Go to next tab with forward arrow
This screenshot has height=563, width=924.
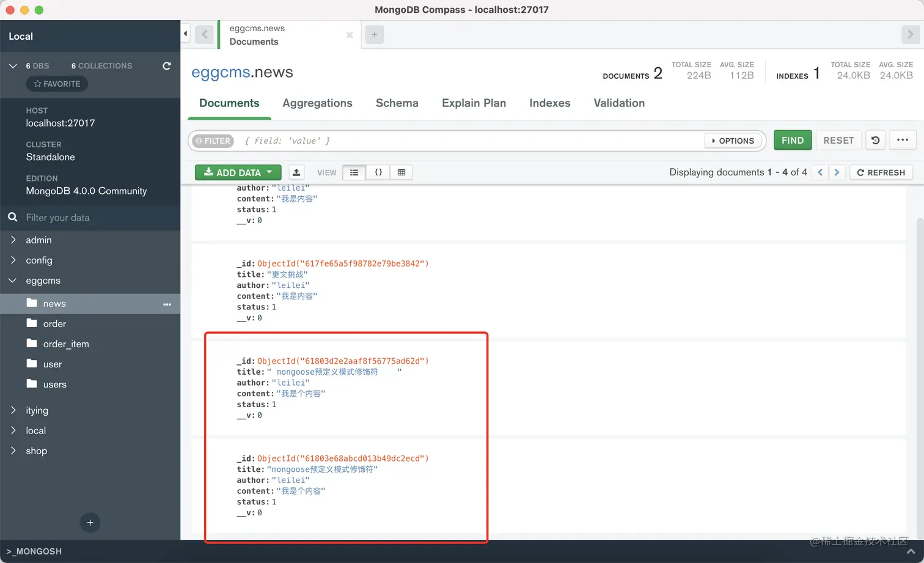tap(911, 34)
